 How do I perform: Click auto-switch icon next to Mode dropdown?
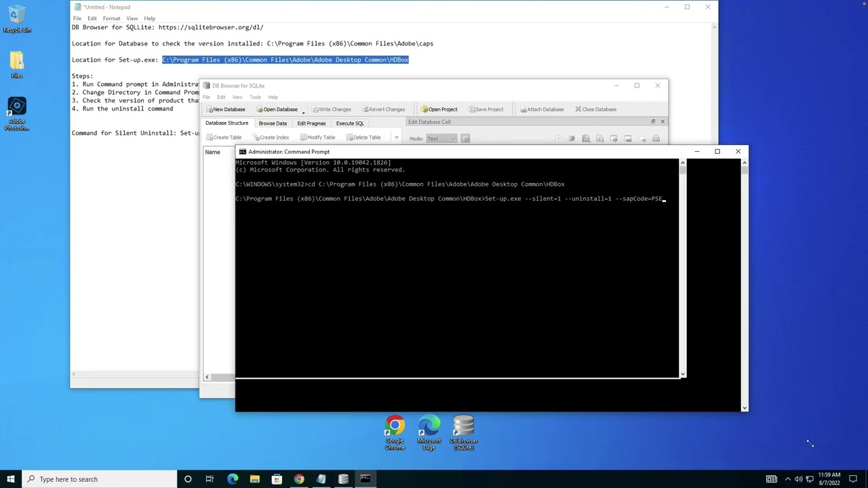465,138
